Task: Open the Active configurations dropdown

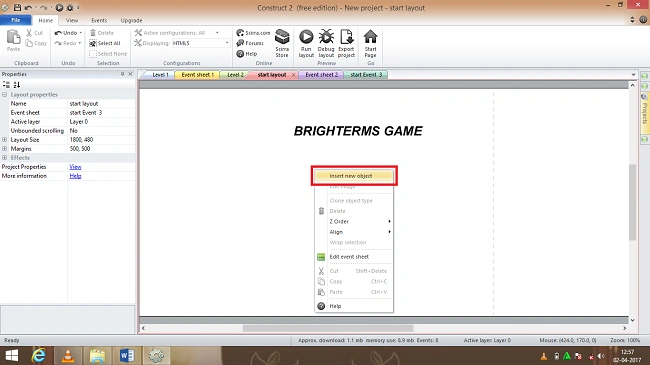Action: 217,33
